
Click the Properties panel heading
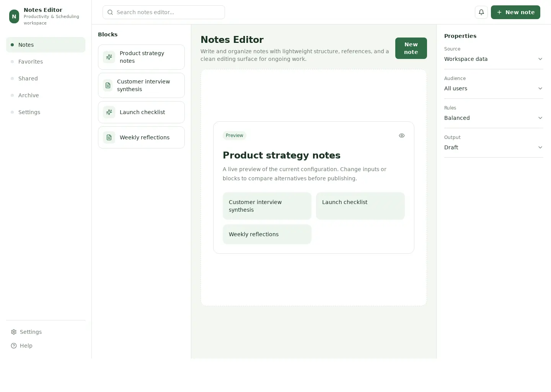tap(460, 36)
